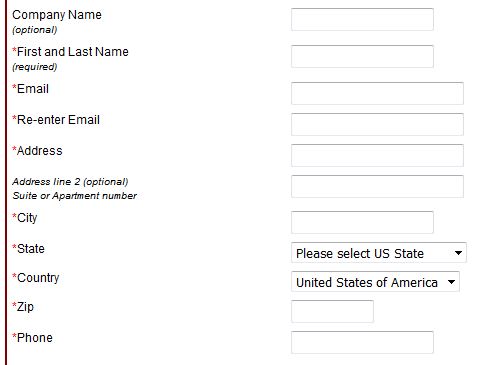Focus the Address input field
This screenshot has height=365, width=501.
pyautogui.click(x=377, y=155)
